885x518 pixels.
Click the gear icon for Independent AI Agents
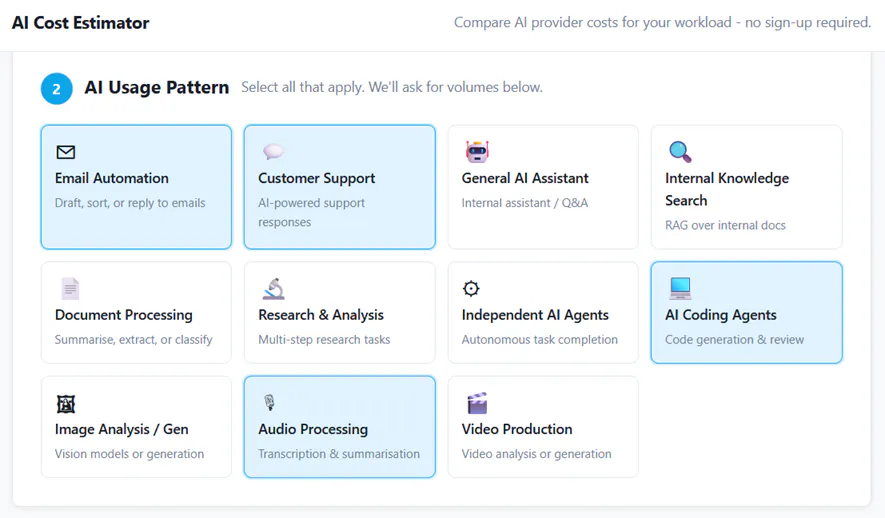[x=471, y=288]
